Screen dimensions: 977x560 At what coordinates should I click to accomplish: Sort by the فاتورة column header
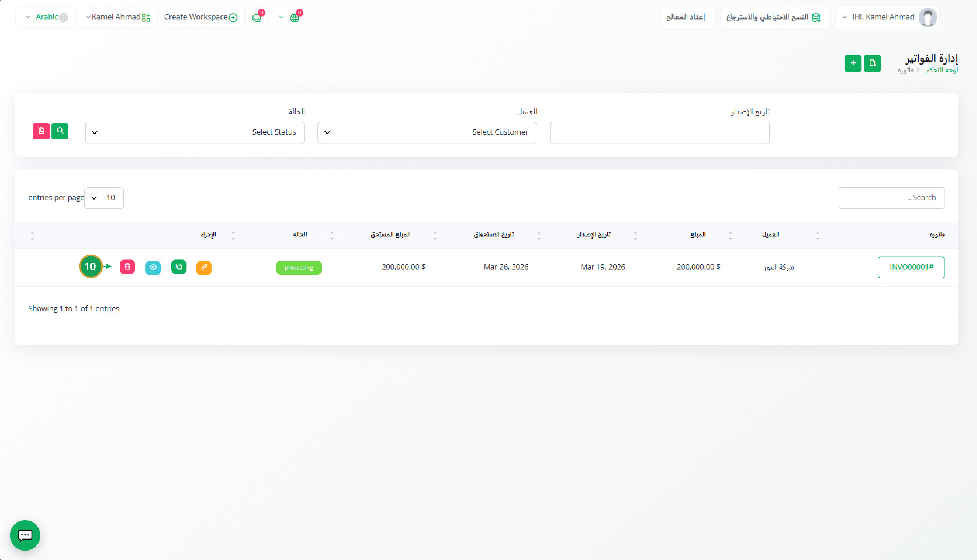[937, 235]
